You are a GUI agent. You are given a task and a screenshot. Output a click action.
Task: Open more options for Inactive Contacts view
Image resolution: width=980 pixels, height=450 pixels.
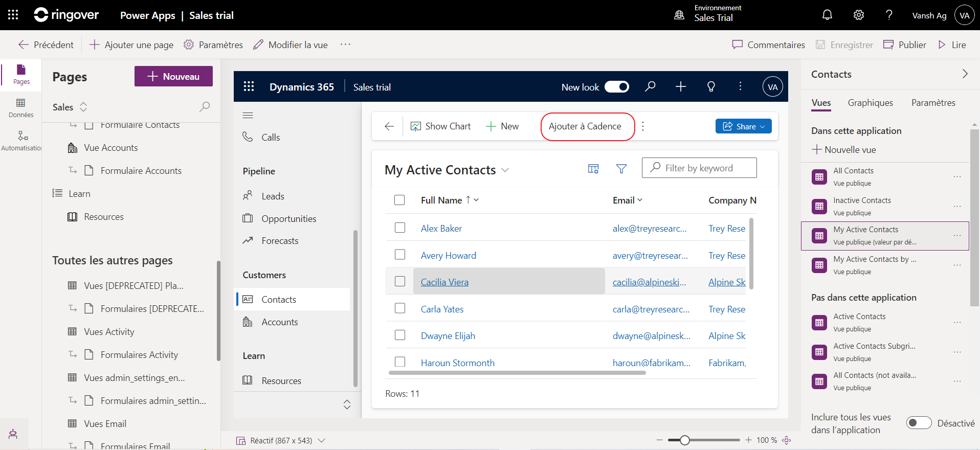pyautogui.click(x=957, y=207)
